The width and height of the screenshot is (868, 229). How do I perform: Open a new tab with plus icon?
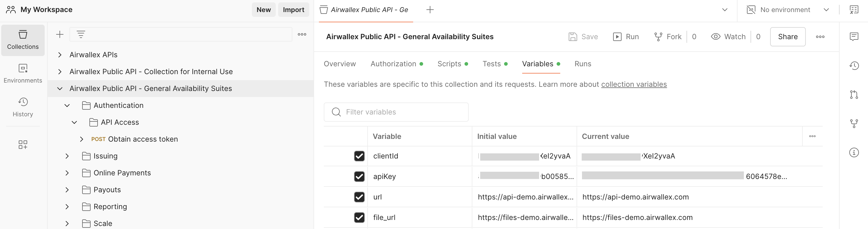click(x=429, y=10)
